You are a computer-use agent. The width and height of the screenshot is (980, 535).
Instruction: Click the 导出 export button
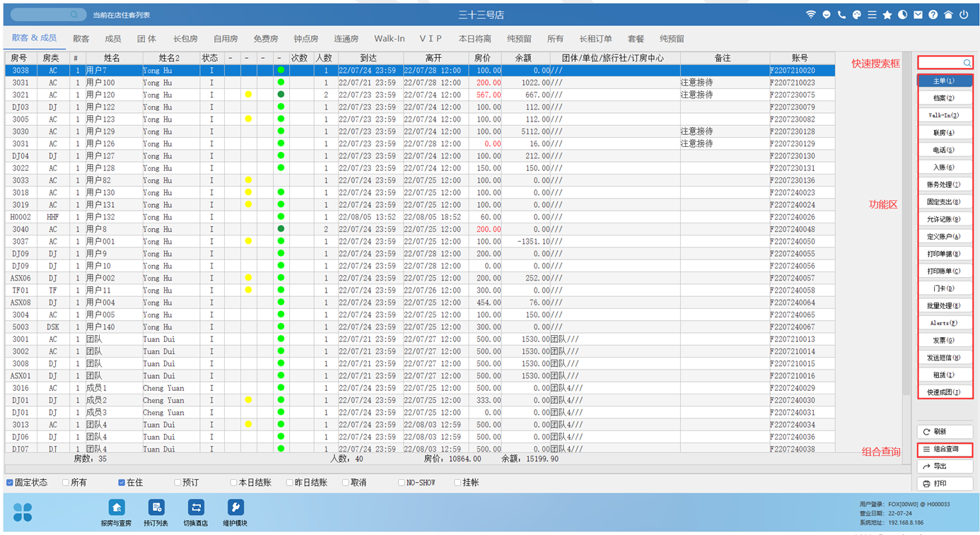[x=945, y=466]
